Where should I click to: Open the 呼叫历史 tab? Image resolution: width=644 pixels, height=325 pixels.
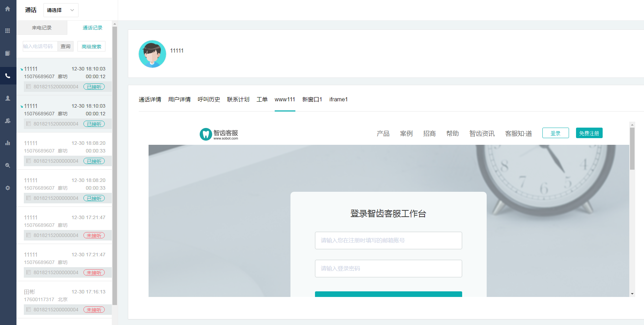pyautogui.click(x=209, y=100)
